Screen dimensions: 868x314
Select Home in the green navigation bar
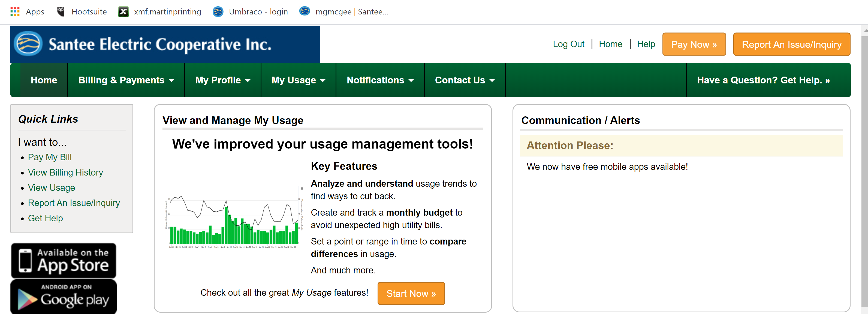click(x=44, y=80)
